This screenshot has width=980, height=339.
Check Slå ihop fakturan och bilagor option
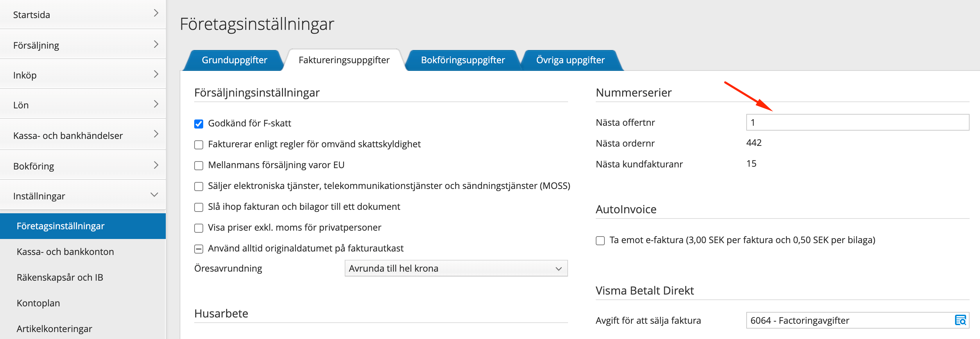pos(199,207)
